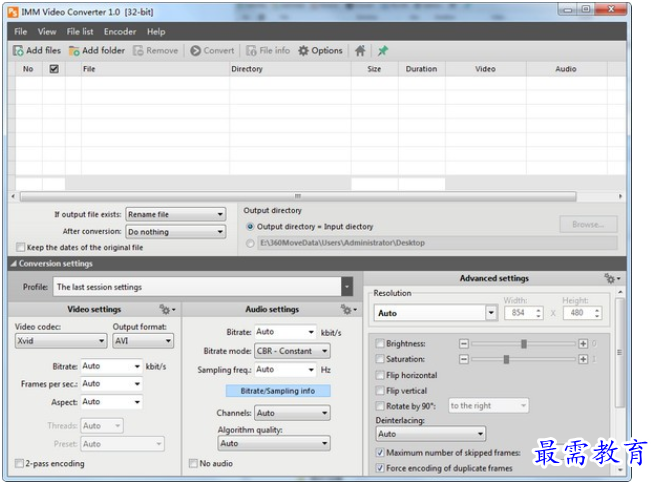Start conversion with the Convert icon

click(195, 51)
